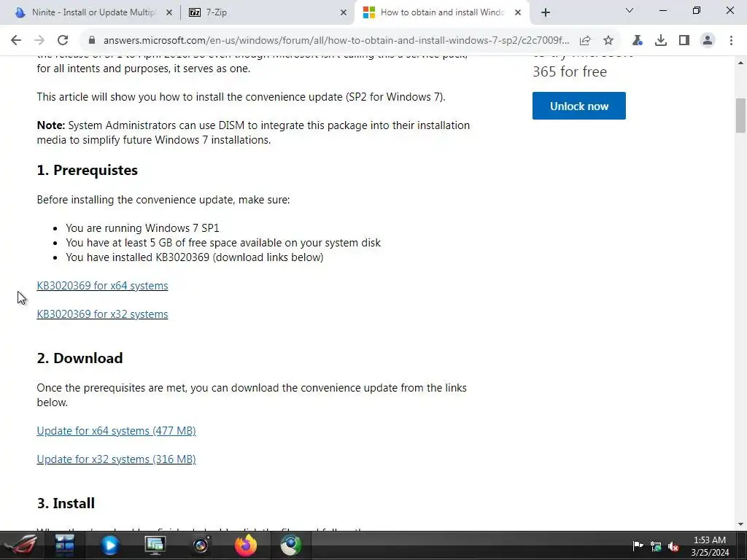This screenshot has height=560, width=747.
Task: Click the '1. Prerequistes' heading
Action: pyautogui.click(x=88, y=170)
